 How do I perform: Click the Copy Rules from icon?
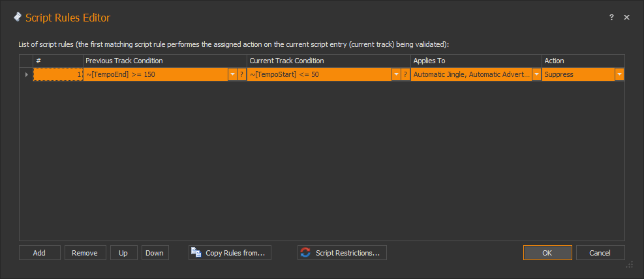(196, 253)
